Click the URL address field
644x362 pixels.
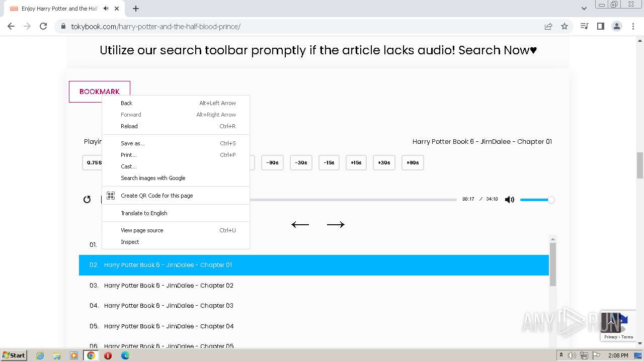(302, 26)
